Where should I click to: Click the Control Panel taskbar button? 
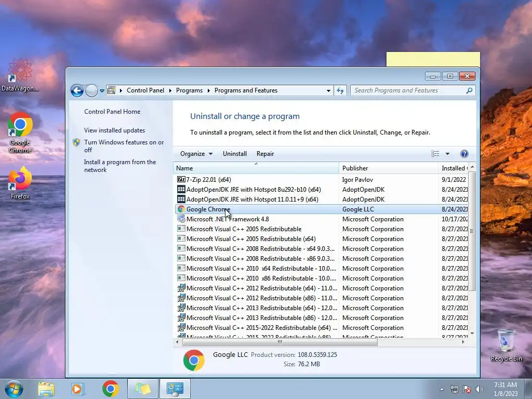pyautogui.click(x=175, y=389)
